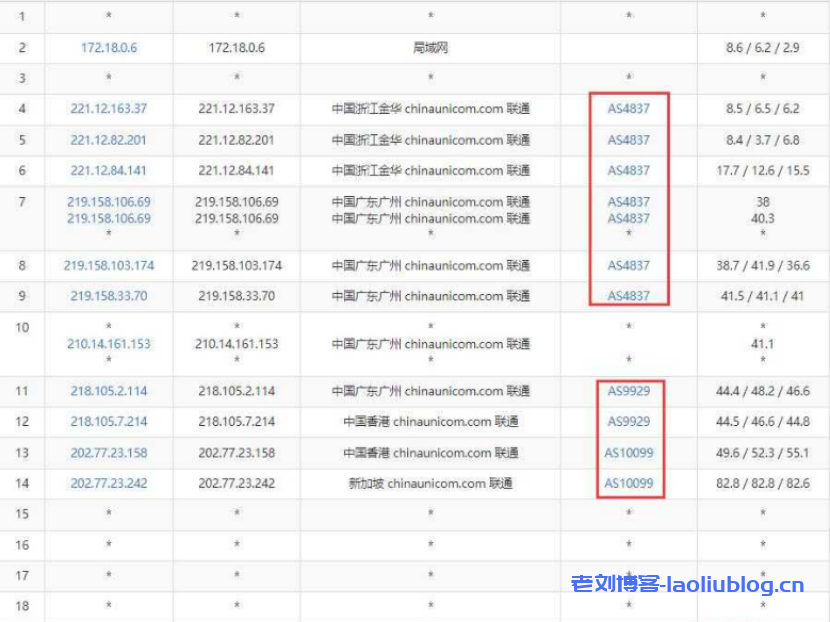Open the blue 202.77.23.242 link in hop 14
Image resolution: width=830 pixels, height=622 pixels.
coord(109,484)
